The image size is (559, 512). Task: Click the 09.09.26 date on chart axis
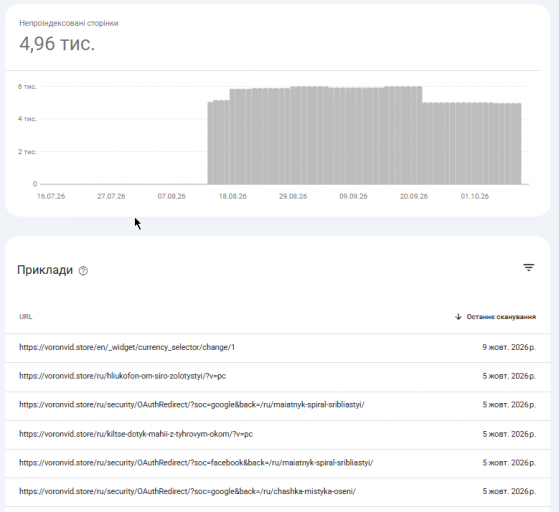click(353, 196)
